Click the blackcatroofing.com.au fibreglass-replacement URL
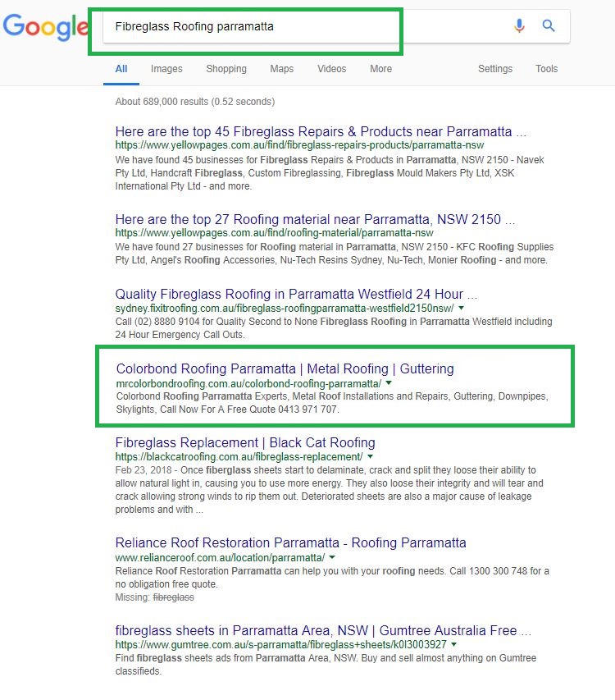 [x=239, y=457]
